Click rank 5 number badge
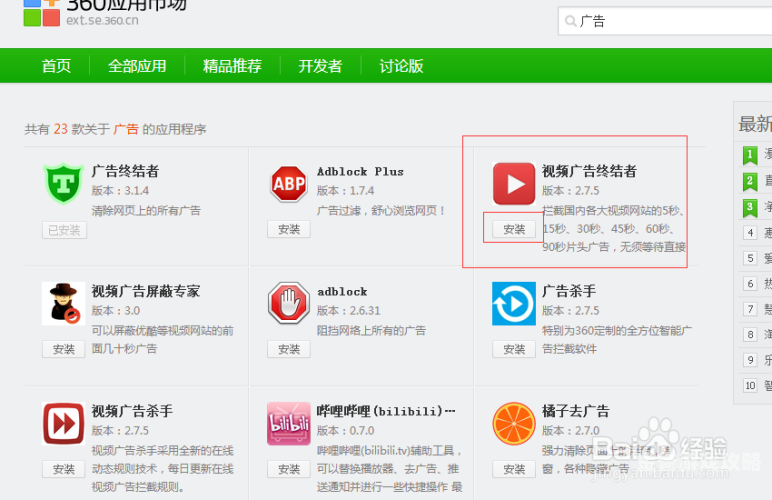The width and height of the screenshot is (772, 500). [750, 258]
